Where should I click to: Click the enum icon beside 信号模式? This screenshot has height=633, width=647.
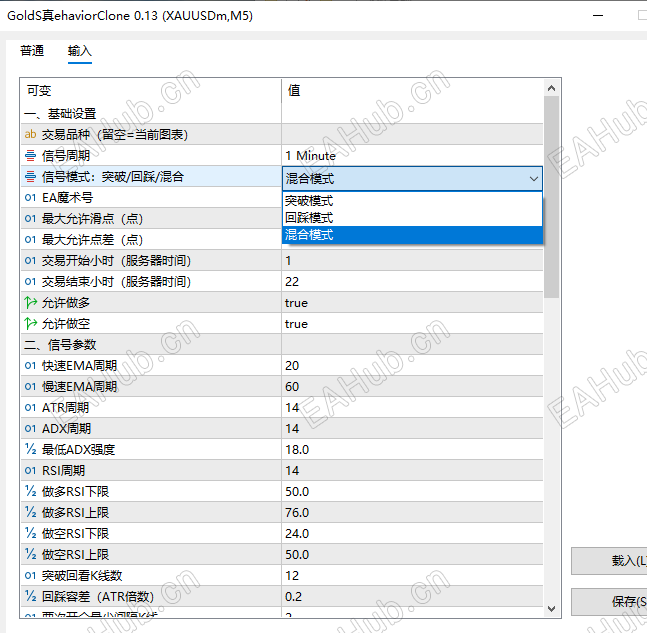[x=30, y=177]
